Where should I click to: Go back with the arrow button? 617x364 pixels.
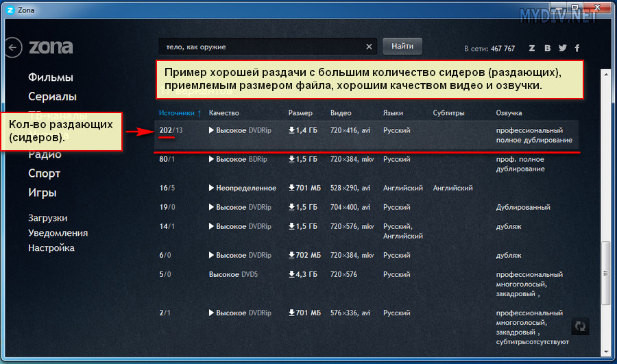coord(13,47)
